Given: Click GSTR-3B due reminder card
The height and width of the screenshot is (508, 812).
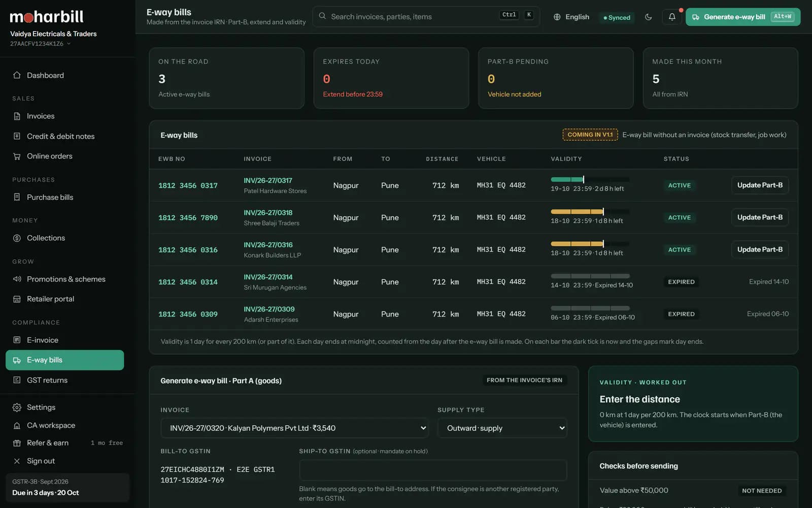Looking at the screenshot, I should [x=67, y=487].
